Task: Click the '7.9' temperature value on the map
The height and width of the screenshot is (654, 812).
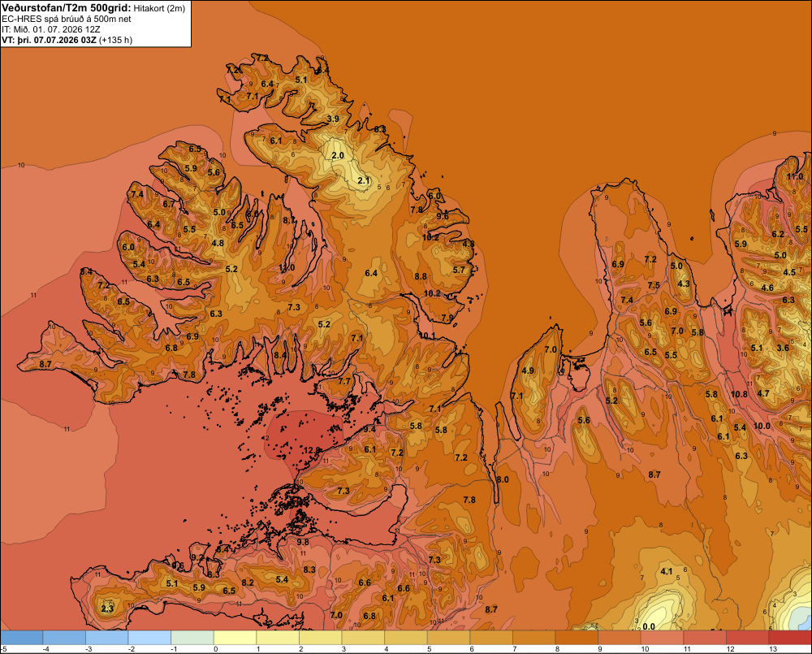Action: (447, 318)
